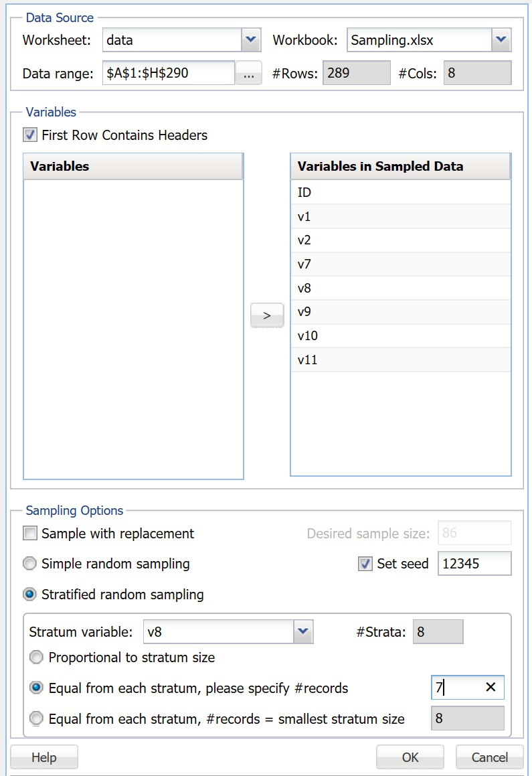The height and width of the screenshot is (776, 532).
Task: Toggle the First Row Contains Headers checkbox
Action: pos(29,135)
